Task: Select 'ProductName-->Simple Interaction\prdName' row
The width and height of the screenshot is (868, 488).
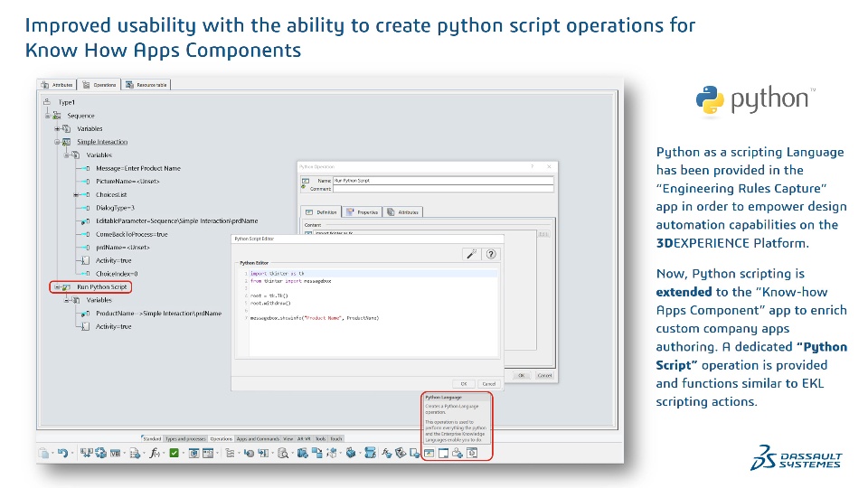Action: [159, 314]
